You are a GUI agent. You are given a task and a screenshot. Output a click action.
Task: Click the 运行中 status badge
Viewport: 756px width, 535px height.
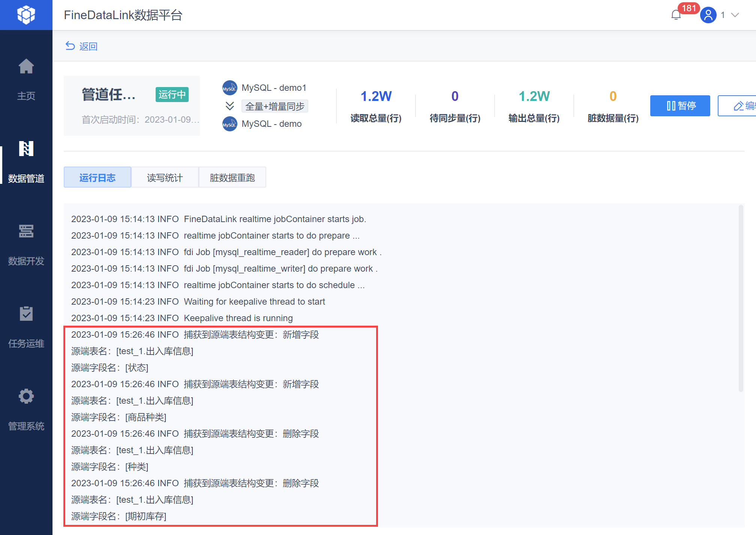(x=172, y=95)
